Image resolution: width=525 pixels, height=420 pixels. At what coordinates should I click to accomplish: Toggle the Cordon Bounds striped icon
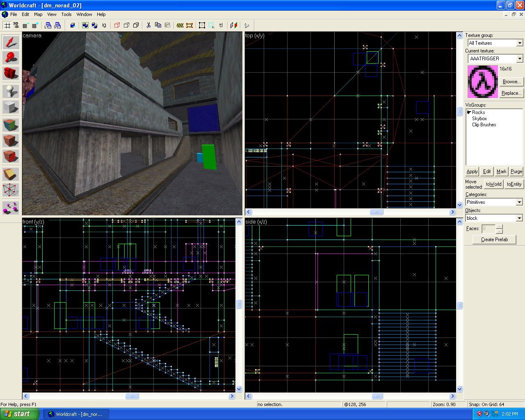tap(180, 25)
